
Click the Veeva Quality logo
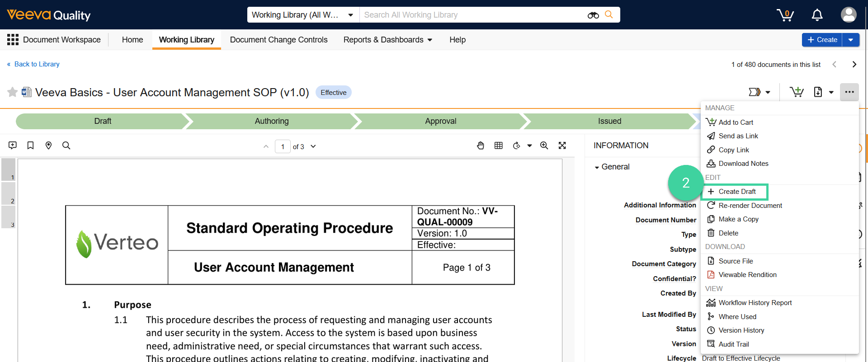[49, 15]
